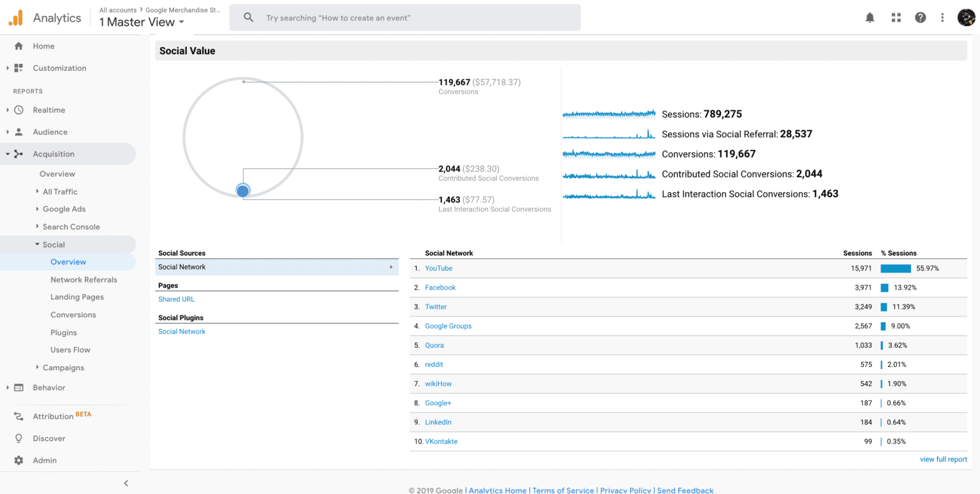
Task: Open Acquisition Overview report
Action: click(x=57, y=174)
